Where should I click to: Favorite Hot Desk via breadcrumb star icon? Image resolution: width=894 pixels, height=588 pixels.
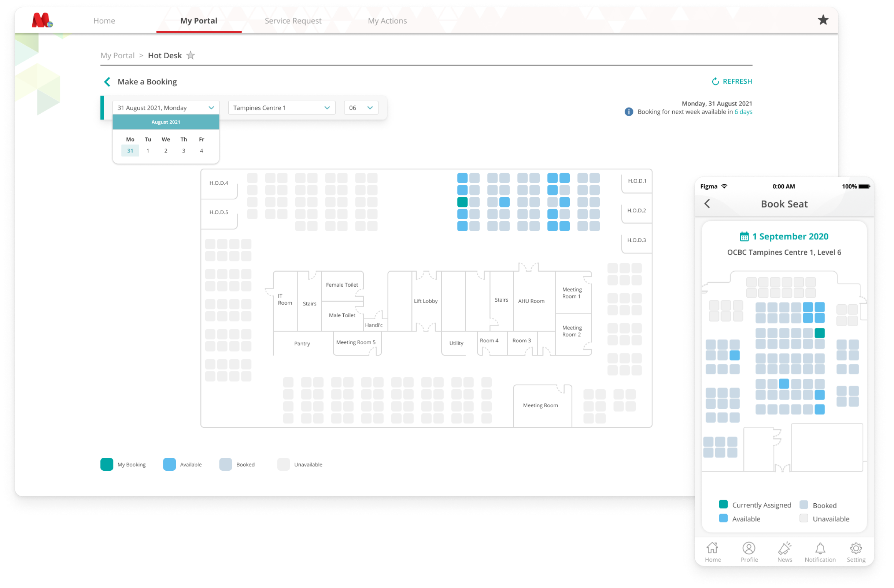point(191,55)
